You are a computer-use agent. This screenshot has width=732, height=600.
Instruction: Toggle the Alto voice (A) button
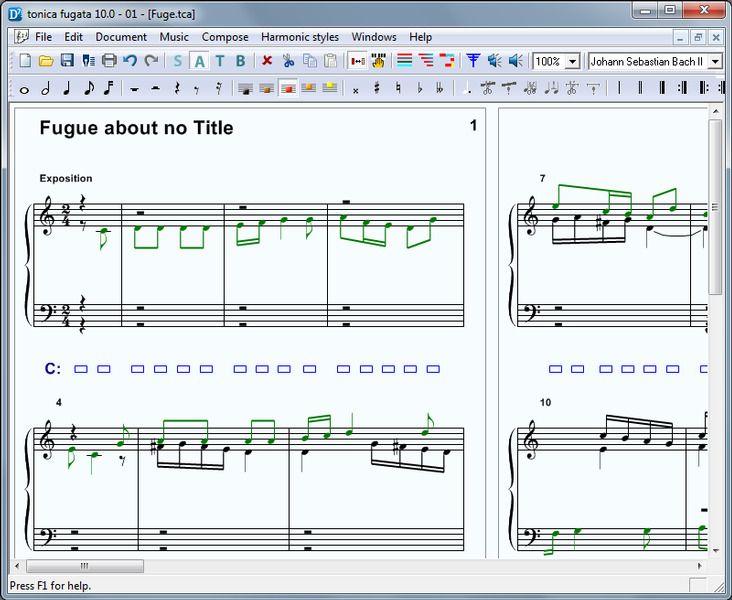(199, 61)
